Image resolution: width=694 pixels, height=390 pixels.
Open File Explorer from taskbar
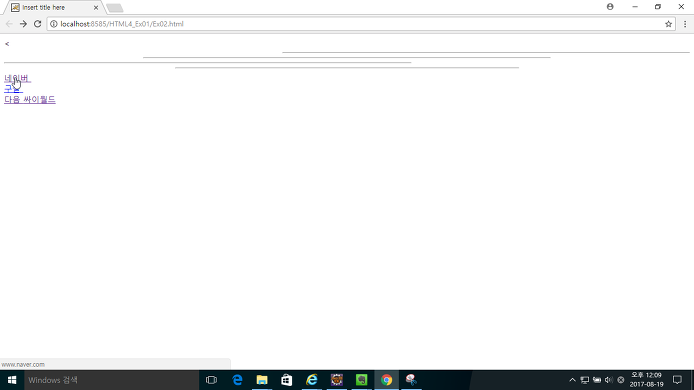[262, 380]
